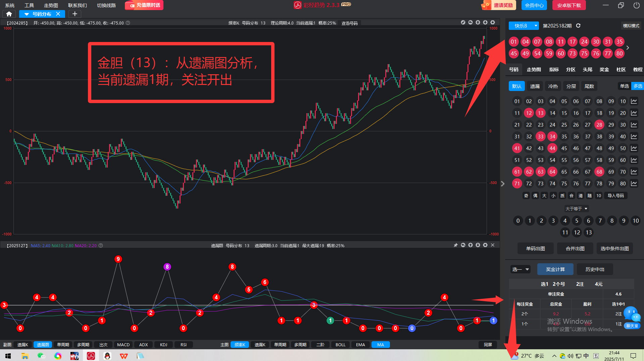Screen dimensions: 644x361
Task: Click help icon beside MA20 value
Action: tap(101, 245)
